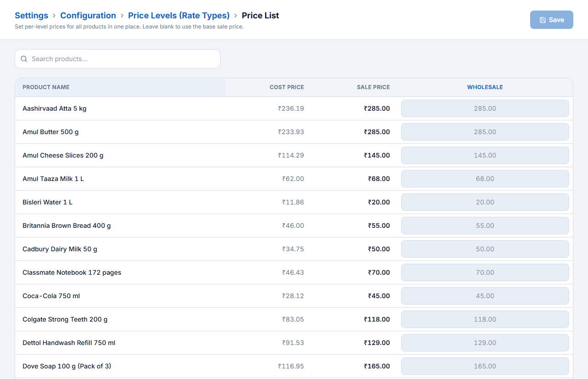Click the magnifier icon in search box
This screenshot has width=588, height=379.
click(x=24, y=59)
